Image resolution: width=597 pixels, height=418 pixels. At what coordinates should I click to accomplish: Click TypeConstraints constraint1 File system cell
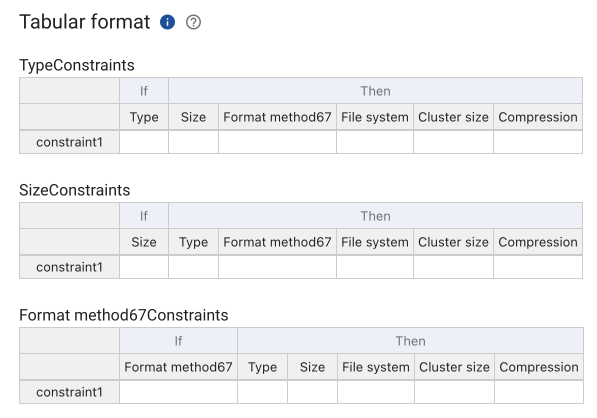coord(375,142)
